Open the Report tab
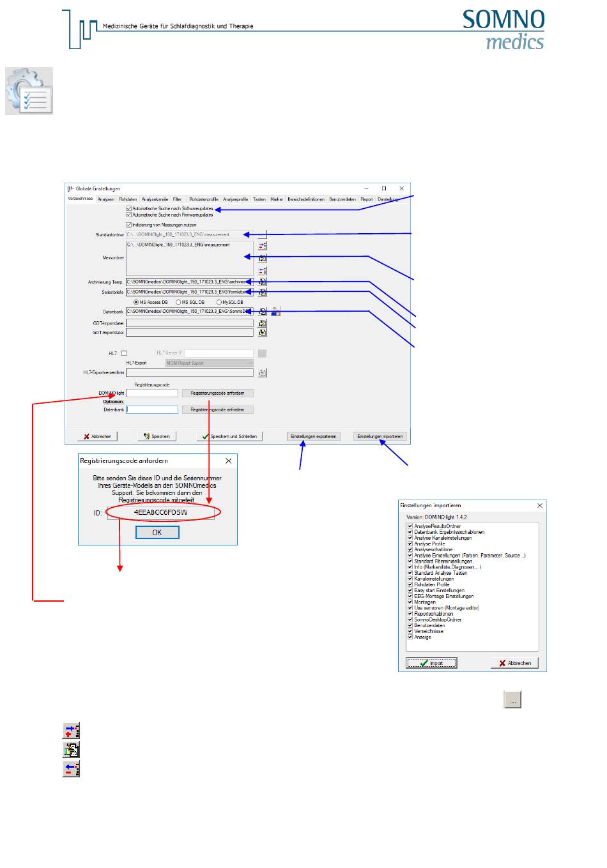The width and height of the screenshot is (607, 868). (367, 199)
